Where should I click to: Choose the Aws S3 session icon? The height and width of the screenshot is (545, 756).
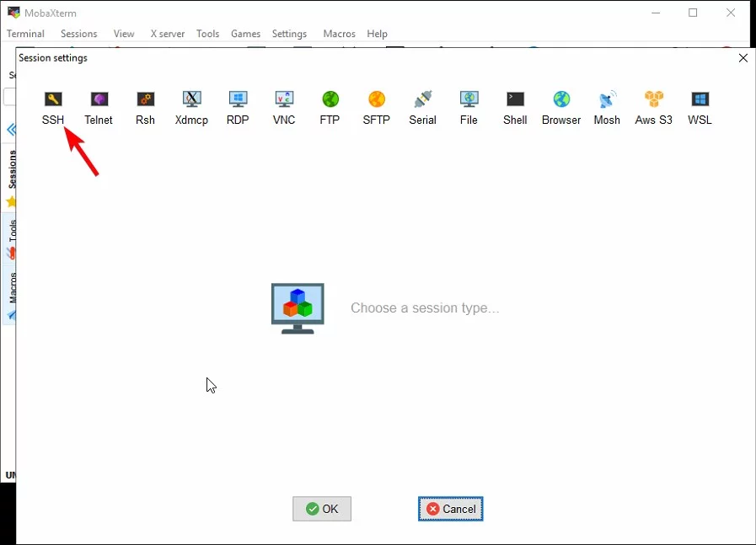click(653, 108)
